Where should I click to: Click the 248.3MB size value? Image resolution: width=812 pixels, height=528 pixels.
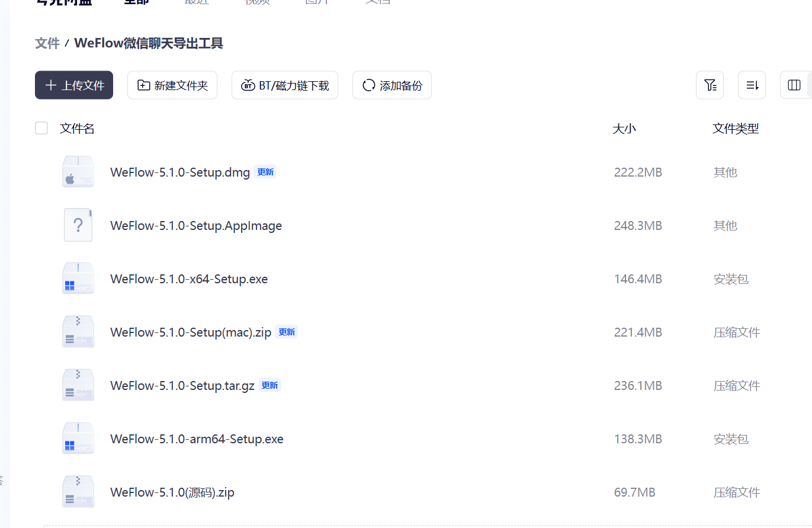638,226
